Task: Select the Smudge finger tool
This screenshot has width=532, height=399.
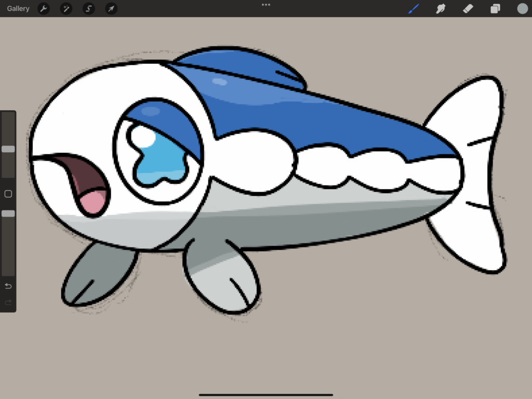Action: click(x=441, y=8)
